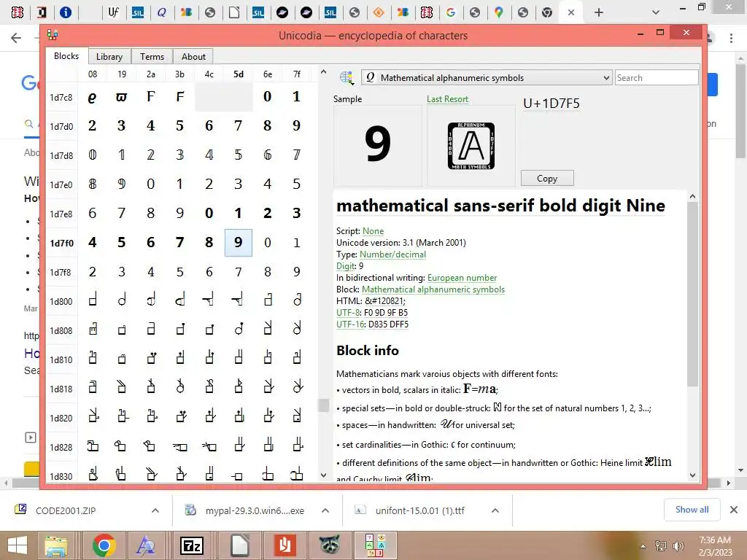Open the Mathematical alphanumeric symbols block link
747x560 pixels.
433,289
